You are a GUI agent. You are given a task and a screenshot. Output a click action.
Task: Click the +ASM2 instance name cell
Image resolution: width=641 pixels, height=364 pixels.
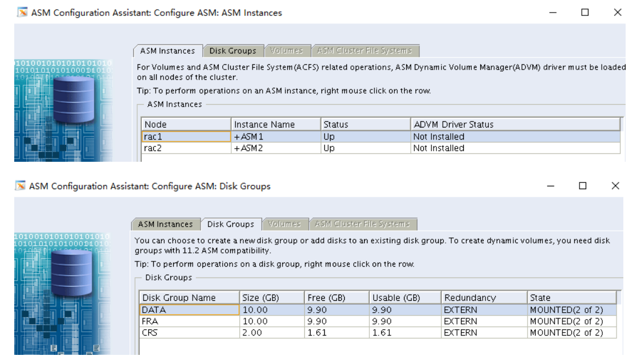pyautogui.click(x=276, y=148)
